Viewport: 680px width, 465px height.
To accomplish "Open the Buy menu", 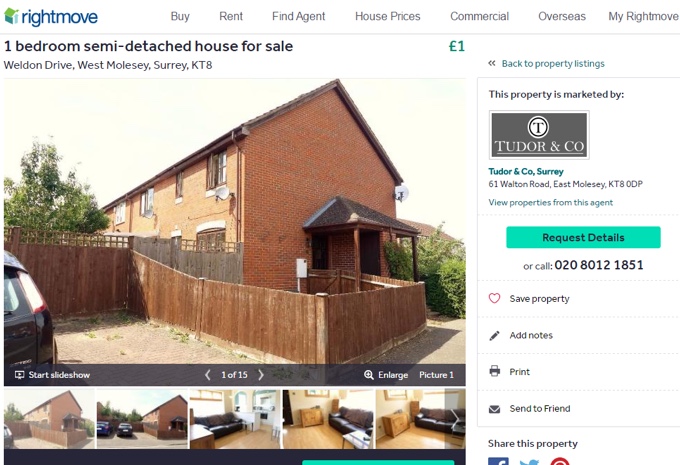I will [x=180, y=16].
